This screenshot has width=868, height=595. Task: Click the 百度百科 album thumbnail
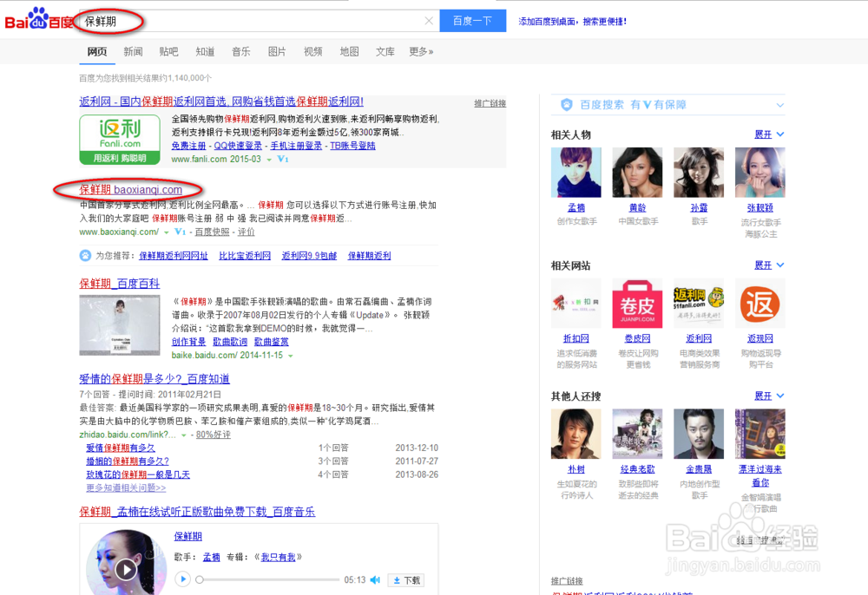(x=120, y=325)
